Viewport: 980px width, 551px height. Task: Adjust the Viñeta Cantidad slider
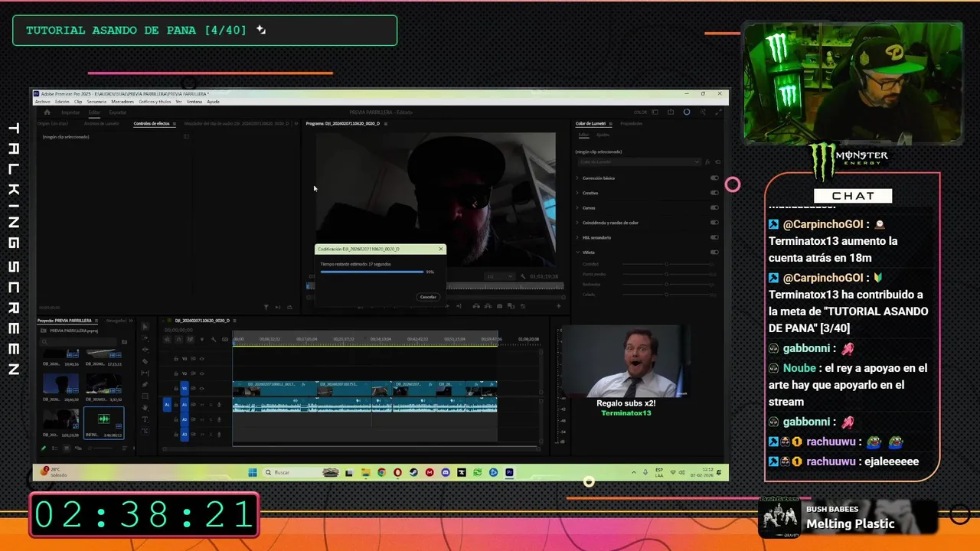[x=666, y=264]
